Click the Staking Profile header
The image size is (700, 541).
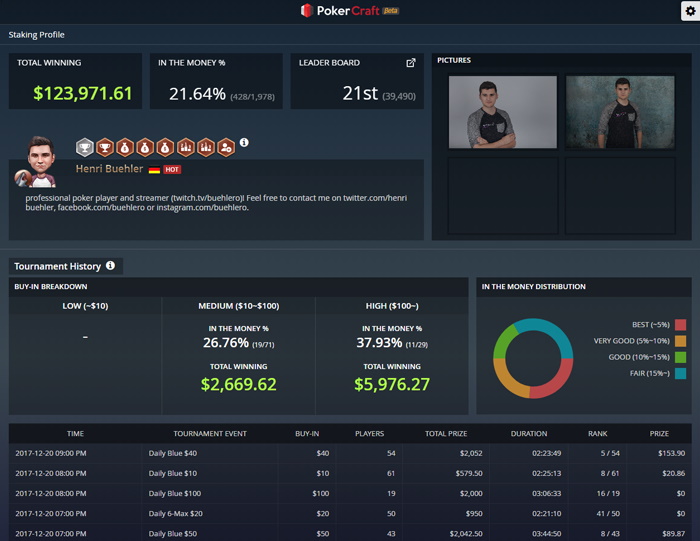[x=36, y=35]
